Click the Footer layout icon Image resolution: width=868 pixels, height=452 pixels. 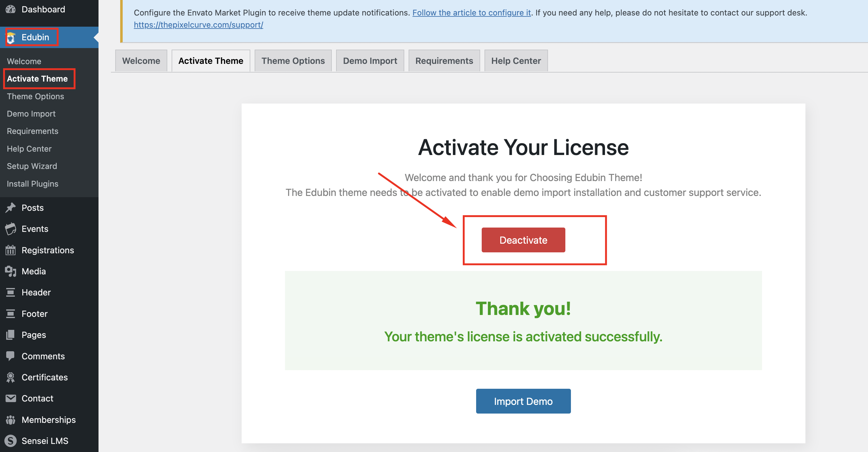11,314
